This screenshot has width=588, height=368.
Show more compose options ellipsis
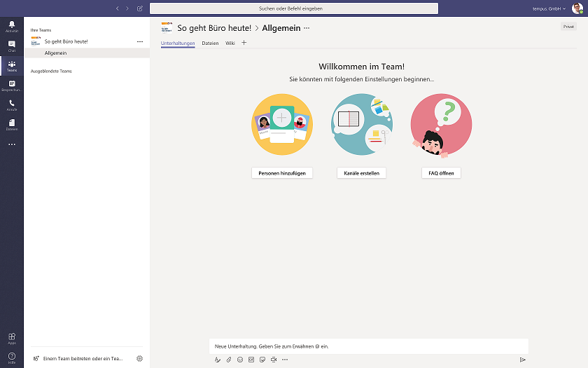tap(285, 360)
